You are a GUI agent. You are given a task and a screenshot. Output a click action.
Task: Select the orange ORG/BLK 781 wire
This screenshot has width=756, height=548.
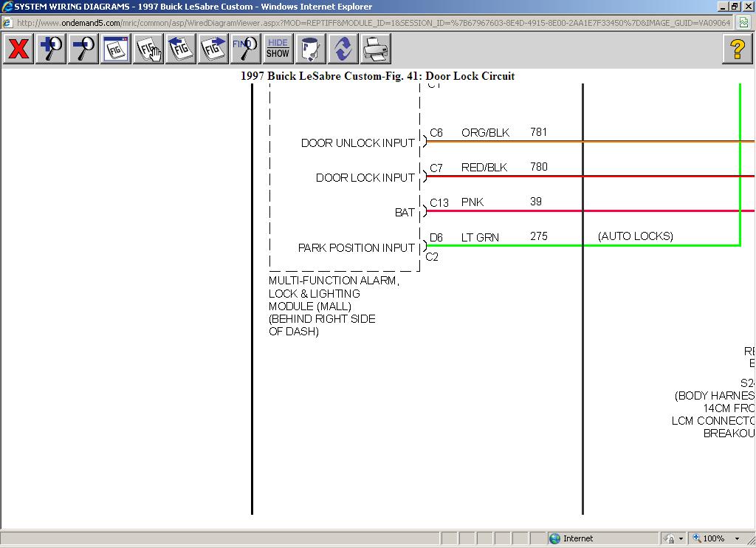point(590,141)
